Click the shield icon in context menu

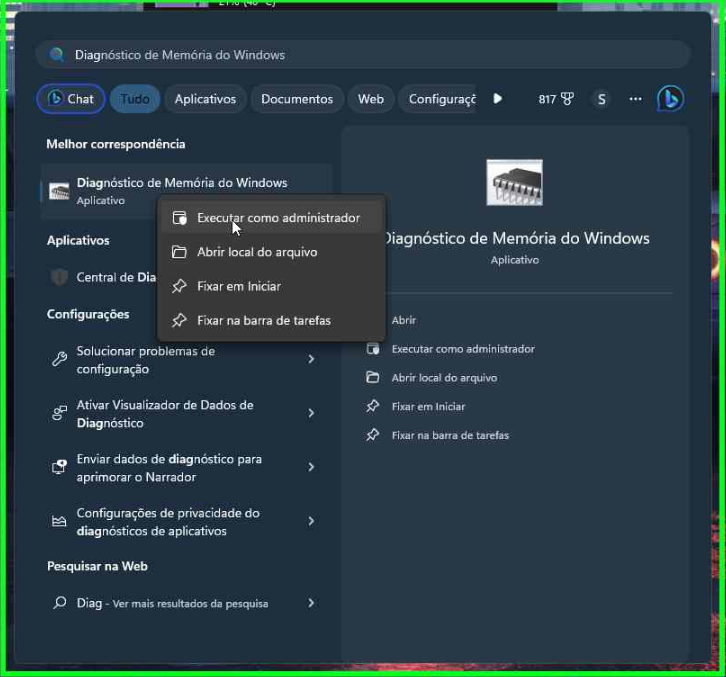[x=179, y=218]
